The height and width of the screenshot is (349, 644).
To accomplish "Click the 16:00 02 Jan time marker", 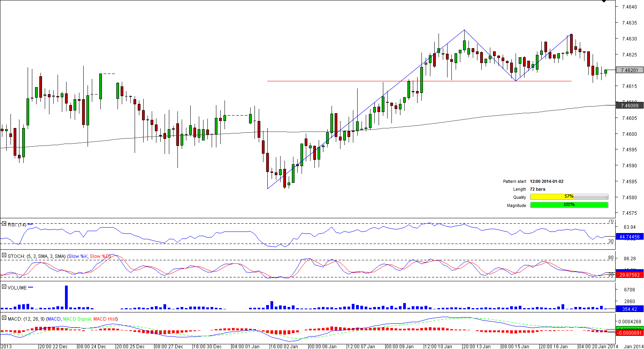I will pos(284,346).
